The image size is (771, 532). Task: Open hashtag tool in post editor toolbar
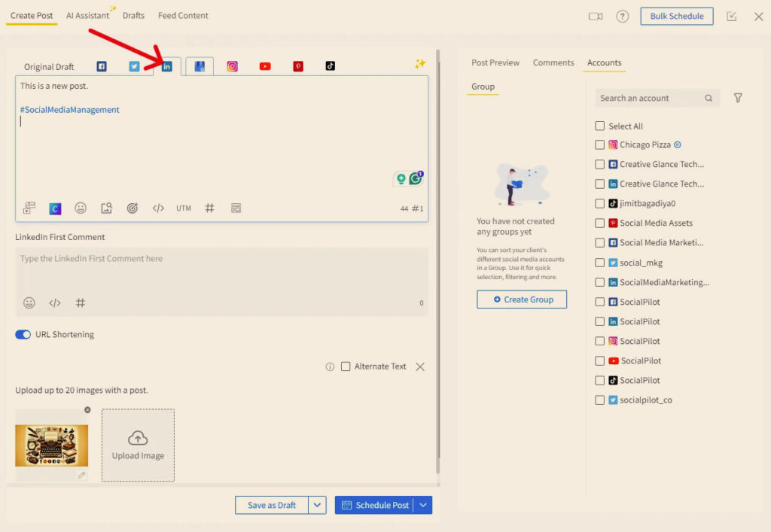point(209,208)
